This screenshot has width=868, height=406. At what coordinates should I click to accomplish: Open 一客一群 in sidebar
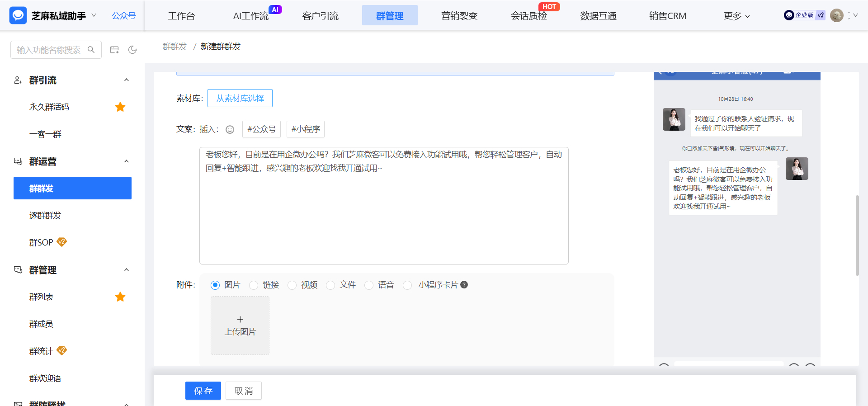point(45,134)
